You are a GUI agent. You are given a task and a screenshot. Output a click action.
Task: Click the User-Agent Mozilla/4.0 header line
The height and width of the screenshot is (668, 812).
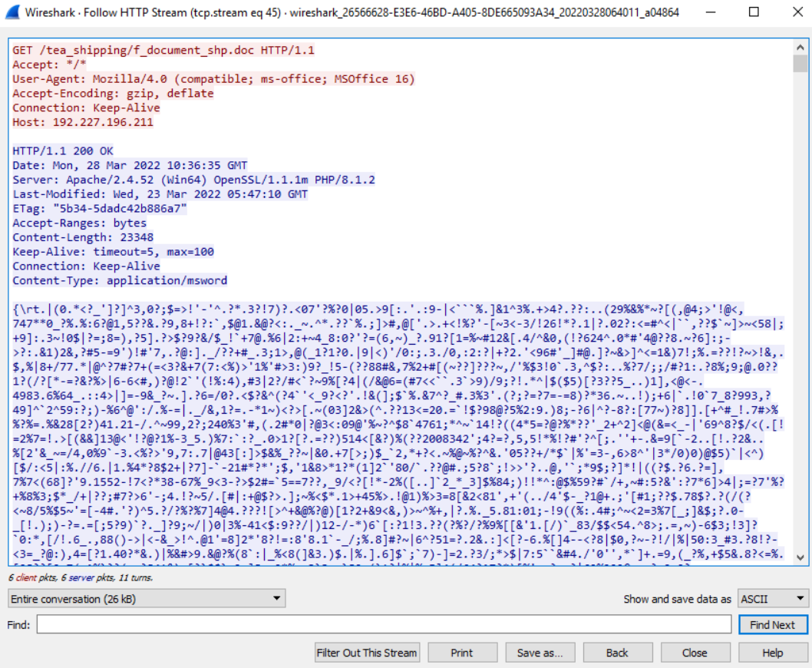click(213, 79)
